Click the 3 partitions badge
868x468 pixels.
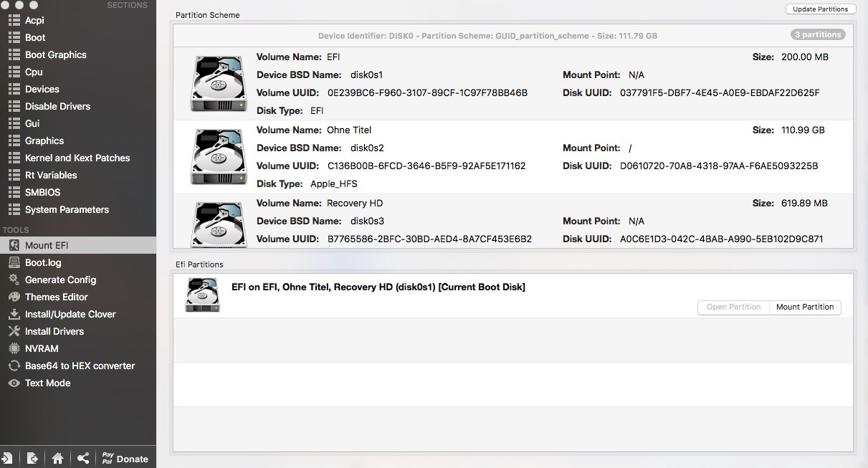tap(818, 34)
